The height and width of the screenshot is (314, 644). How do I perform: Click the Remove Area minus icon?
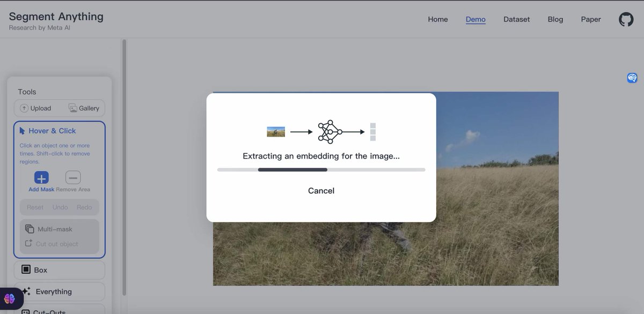point(73,178)
